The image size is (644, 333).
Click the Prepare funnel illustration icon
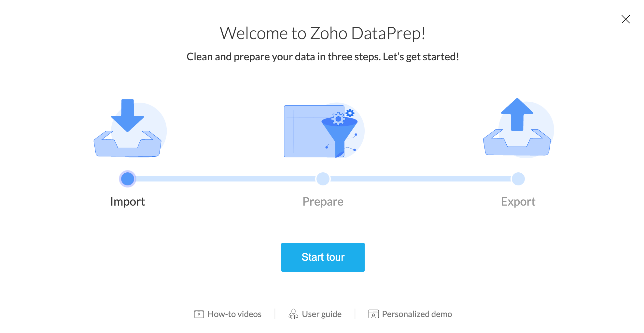(x=323, y=131)
